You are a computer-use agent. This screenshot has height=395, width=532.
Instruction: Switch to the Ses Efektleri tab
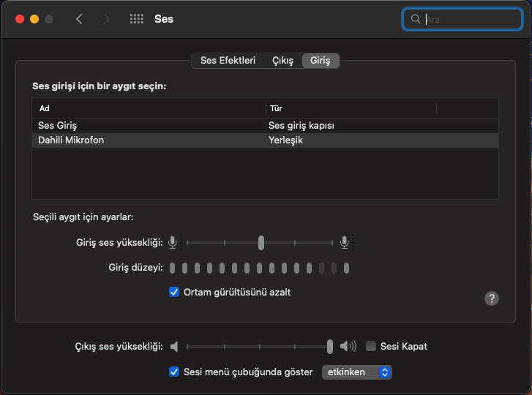228,61
